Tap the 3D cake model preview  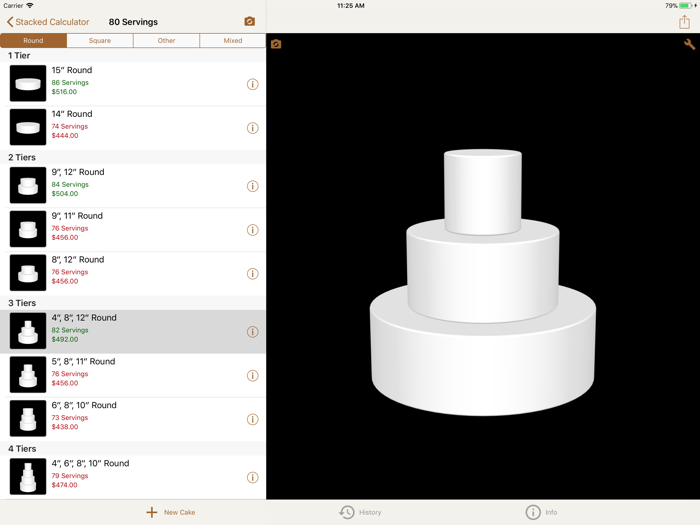point(483,283)
